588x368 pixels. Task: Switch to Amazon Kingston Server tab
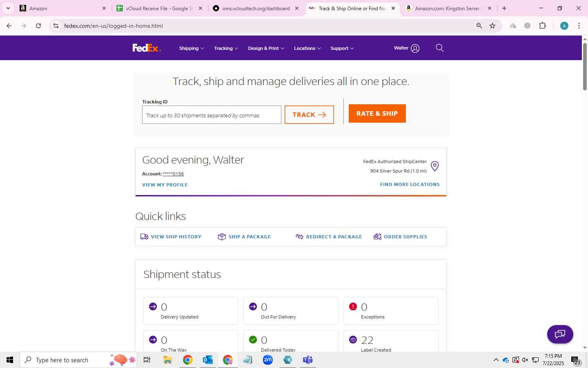448,8
